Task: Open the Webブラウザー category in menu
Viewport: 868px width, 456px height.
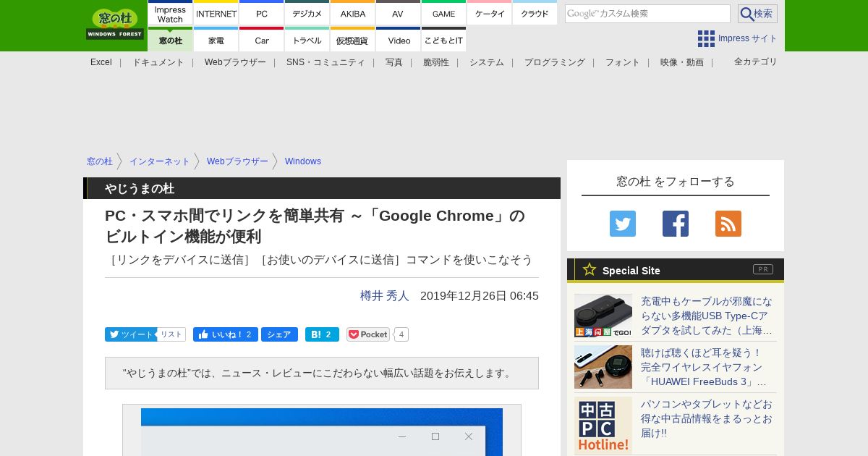Action: point(235,62)
